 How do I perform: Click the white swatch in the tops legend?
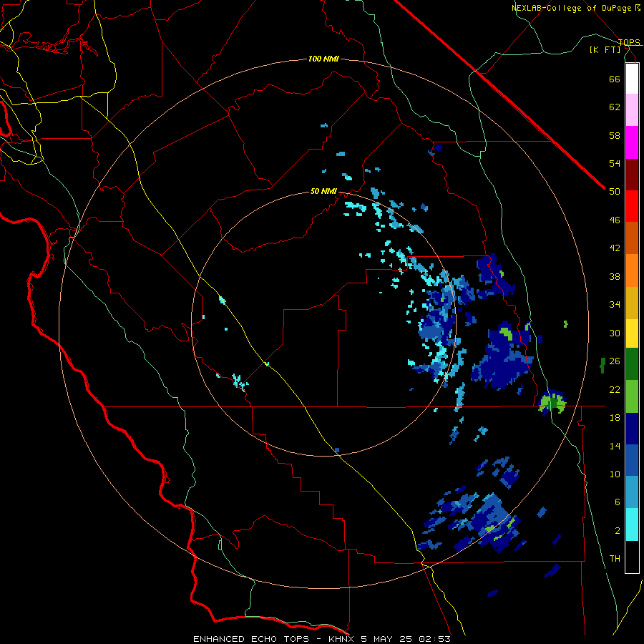pyautogui.click(x=632, y=79)
